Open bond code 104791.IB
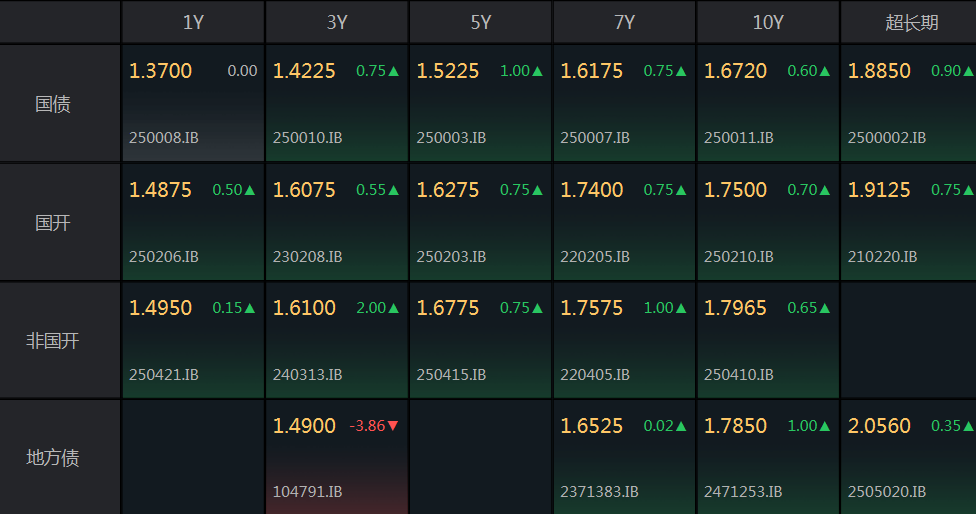976x514 pixels. [307, 492]
